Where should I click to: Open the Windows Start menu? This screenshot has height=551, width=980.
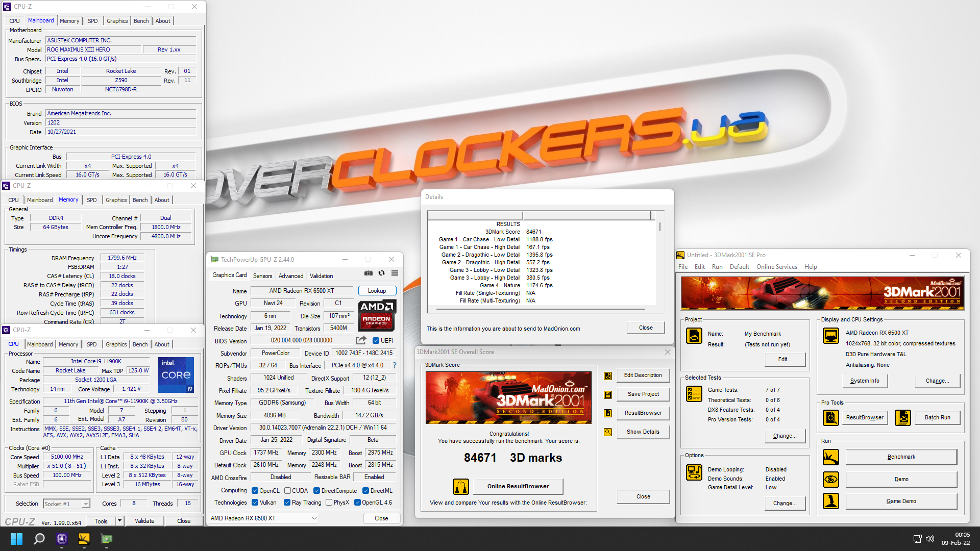coord(16,539)
